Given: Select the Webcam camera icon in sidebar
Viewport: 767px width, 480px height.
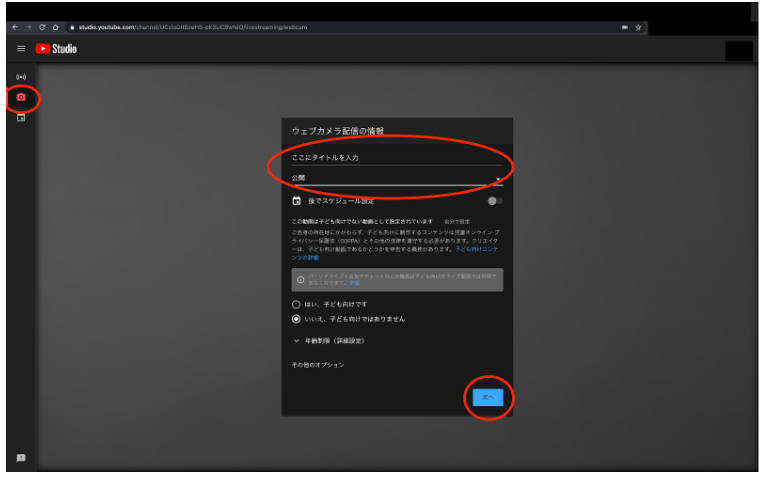Looking at the screenshot, I should [21, 97].
